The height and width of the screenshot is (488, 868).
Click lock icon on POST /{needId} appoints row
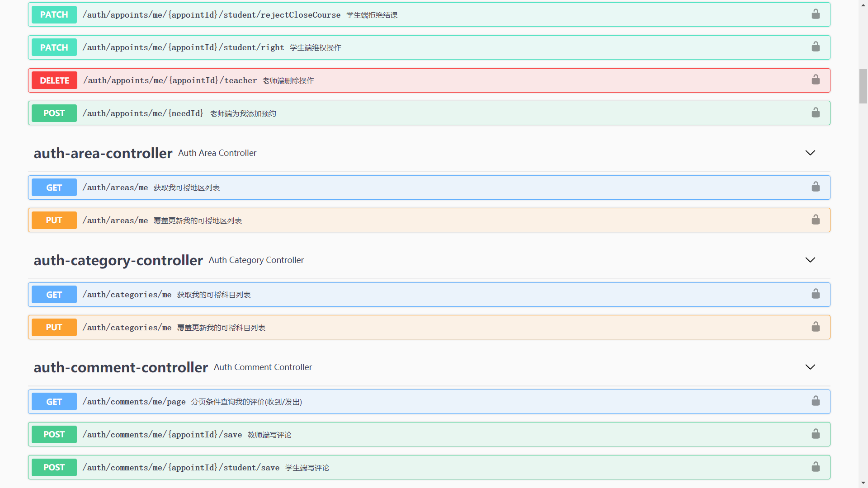click(816, 113)
